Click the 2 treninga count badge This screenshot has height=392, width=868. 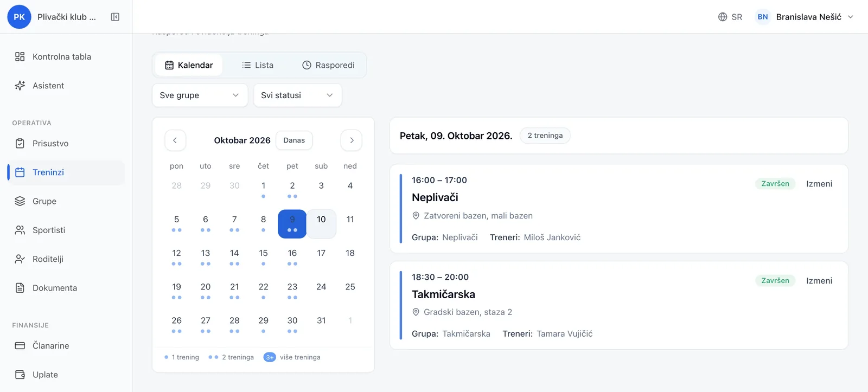point(545,136)
